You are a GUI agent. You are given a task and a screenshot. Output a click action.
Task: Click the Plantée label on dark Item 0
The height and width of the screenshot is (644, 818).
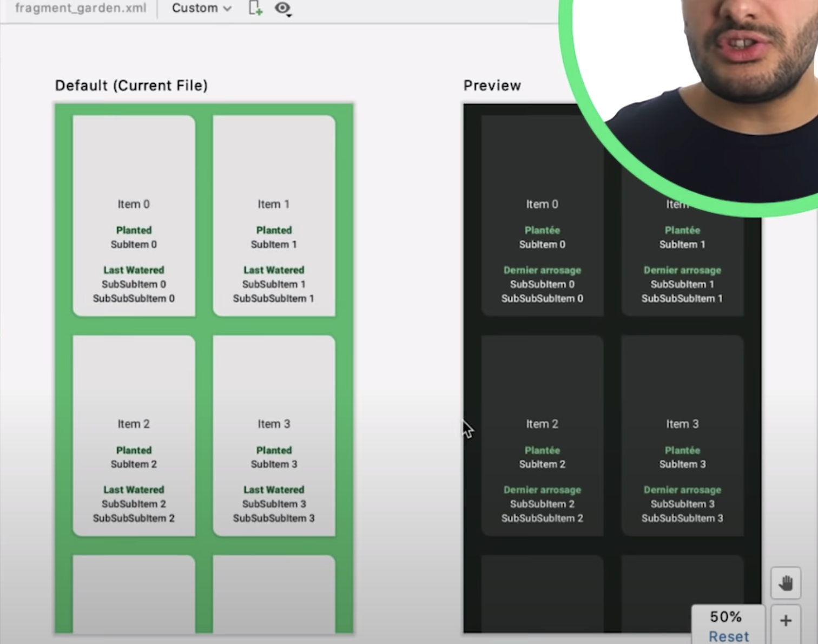click(542, 230)
